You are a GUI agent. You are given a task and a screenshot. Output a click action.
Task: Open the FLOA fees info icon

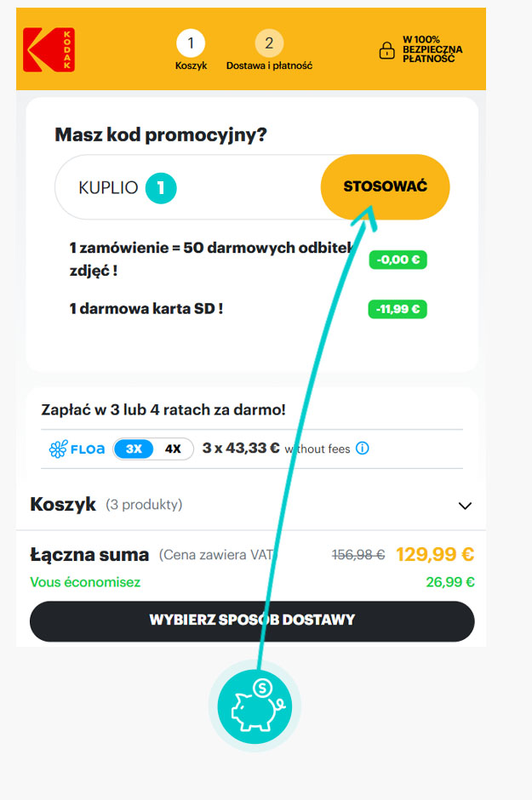(x=362, y=449)
